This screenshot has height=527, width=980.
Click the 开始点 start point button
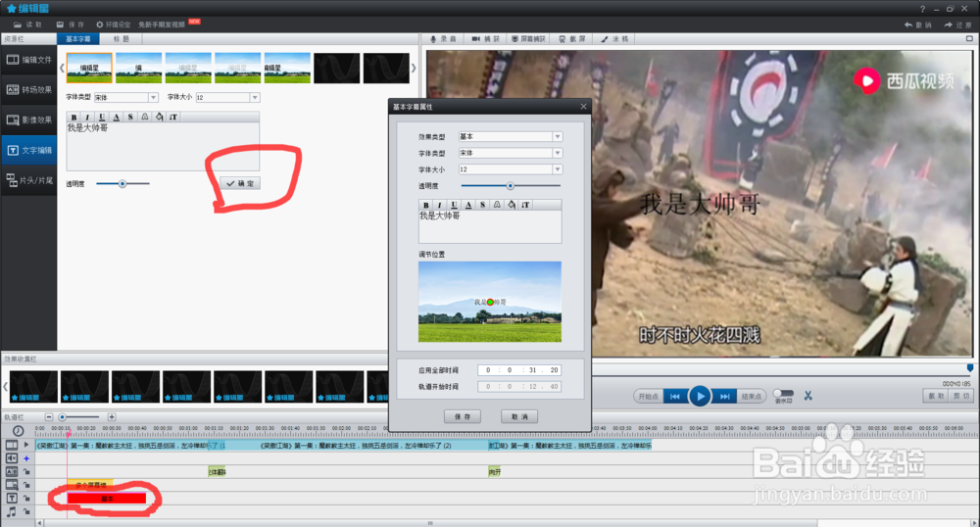tap(648, 397)
